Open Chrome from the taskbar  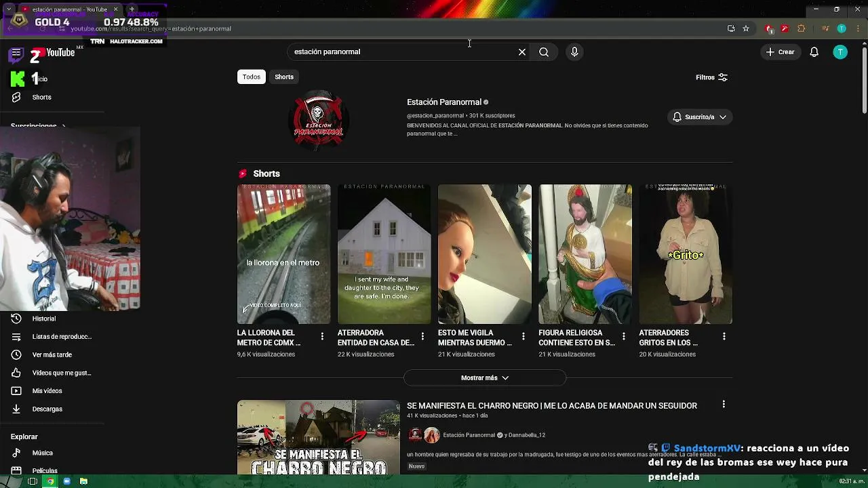[x=50, y=481]
